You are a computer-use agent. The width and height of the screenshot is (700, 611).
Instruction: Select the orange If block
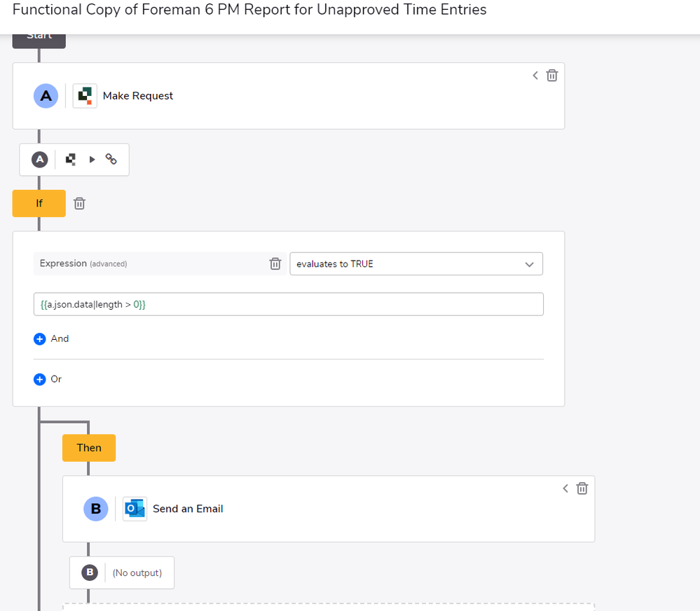pyautogui.click(x=39, y=203)
